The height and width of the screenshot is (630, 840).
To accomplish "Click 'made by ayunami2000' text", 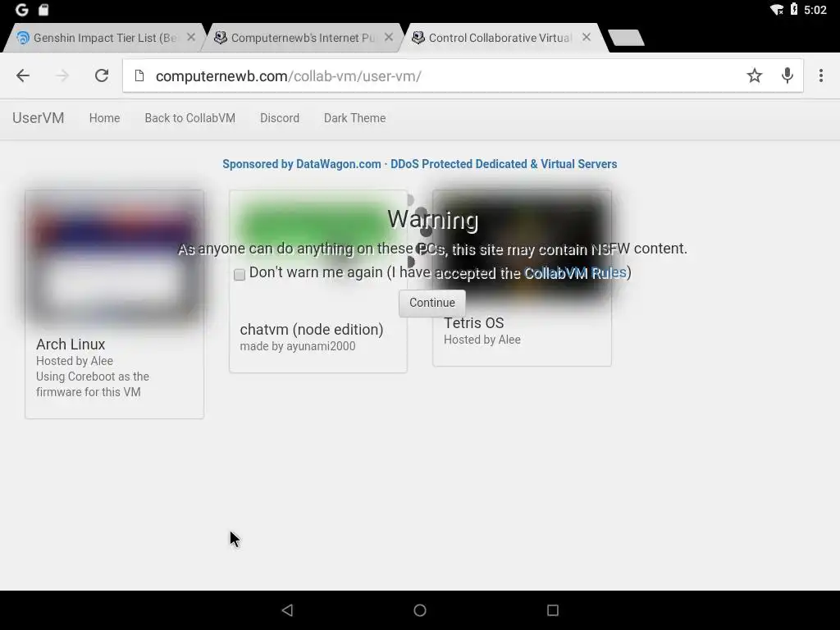I will 297,346.
